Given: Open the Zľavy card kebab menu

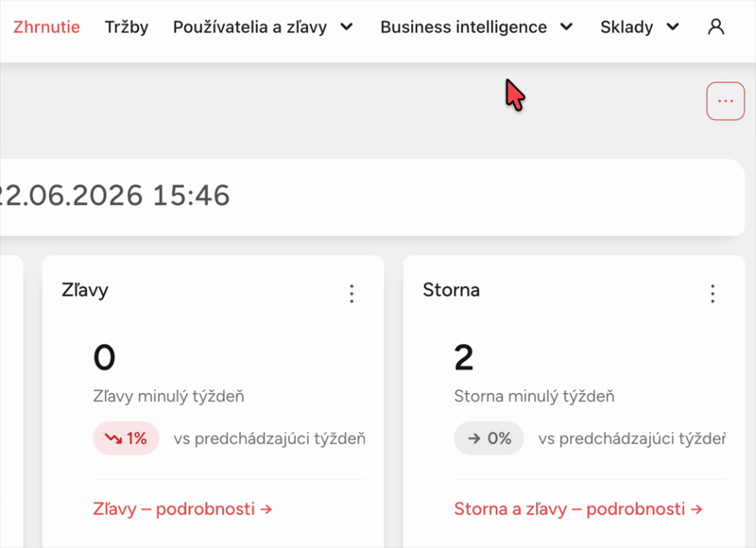Looking at the screenshot, I should 352,293.
